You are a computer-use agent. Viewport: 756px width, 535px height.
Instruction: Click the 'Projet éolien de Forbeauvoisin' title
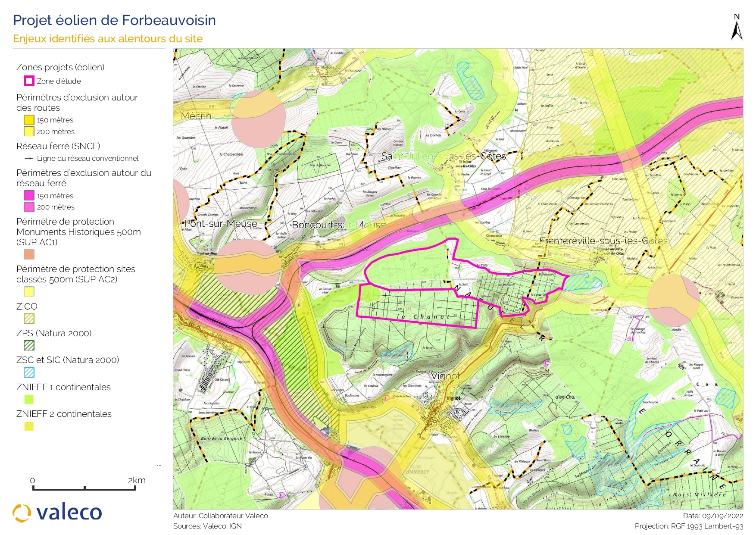(114, 20)
